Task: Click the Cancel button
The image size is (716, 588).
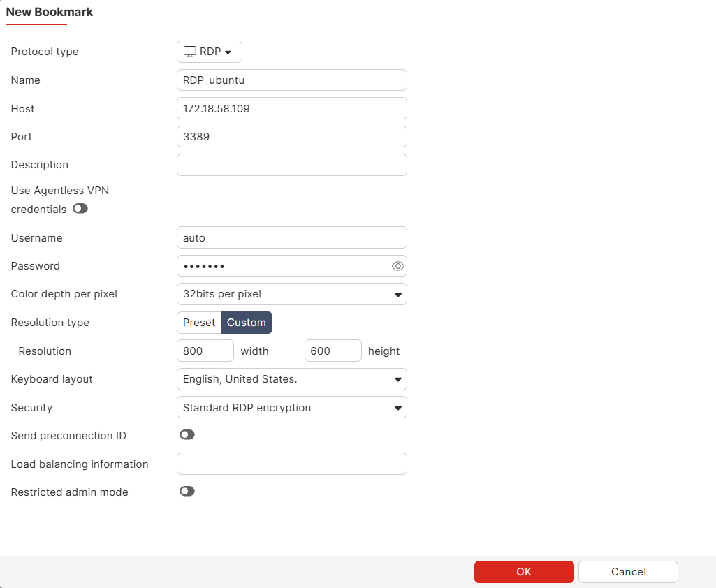Action: coord(627,571)
